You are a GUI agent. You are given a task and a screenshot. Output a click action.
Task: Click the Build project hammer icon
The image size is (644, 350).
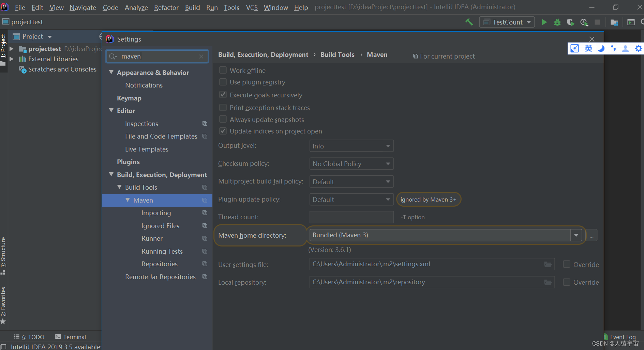click(x=469, y=22)
